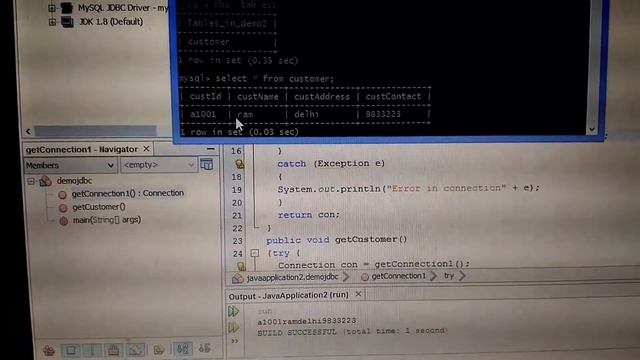Toggle Sort by Source in Navigator toolbar
The width and height of the screenshot is (640, 360).
coord(204,349)
